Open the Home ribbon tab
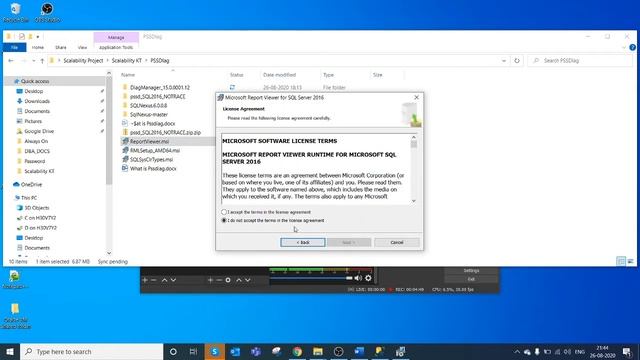Image resolution: width=640 pixels, height=360 pixels. 38,47
